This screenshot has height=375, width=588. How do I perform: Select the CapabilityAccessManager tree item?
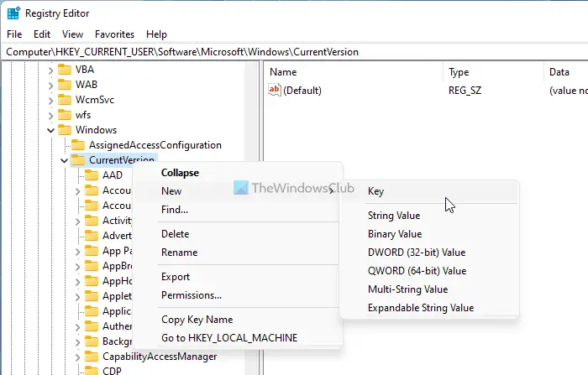click(160, 357)
